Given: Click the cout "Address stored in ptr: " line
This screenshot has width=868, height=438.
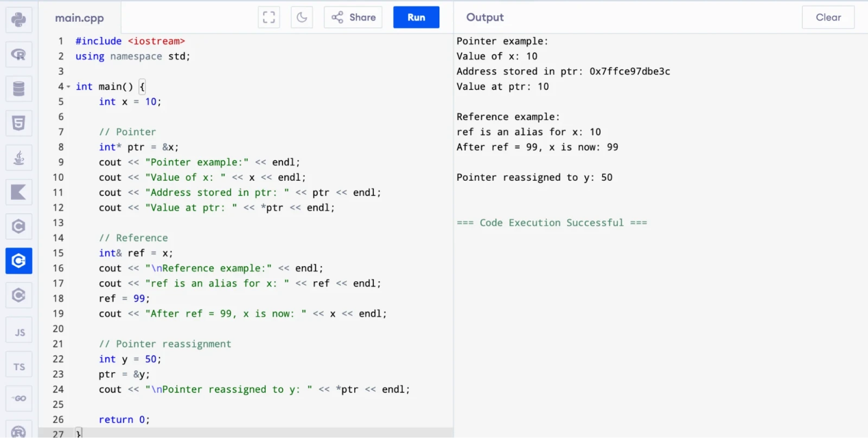Looking at the screenshot, I should coord(240,193).
